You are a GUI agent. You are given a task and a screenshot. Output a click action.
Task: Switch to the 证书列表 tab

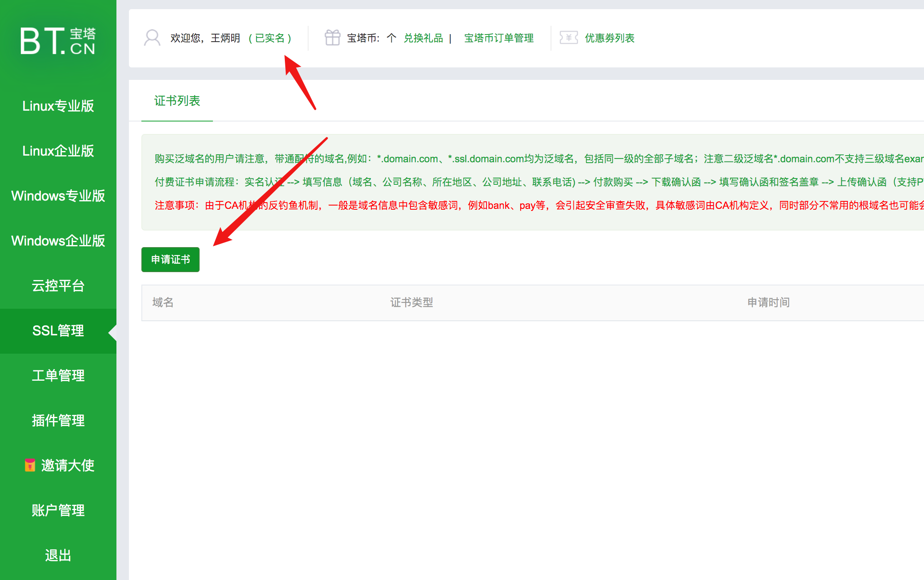point(177,101)
